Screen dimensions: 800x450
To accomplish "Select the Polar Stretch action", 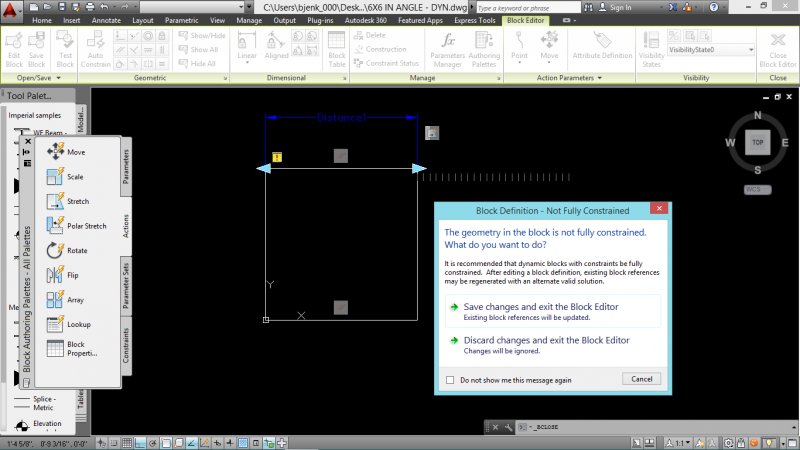I will [77, 226].
